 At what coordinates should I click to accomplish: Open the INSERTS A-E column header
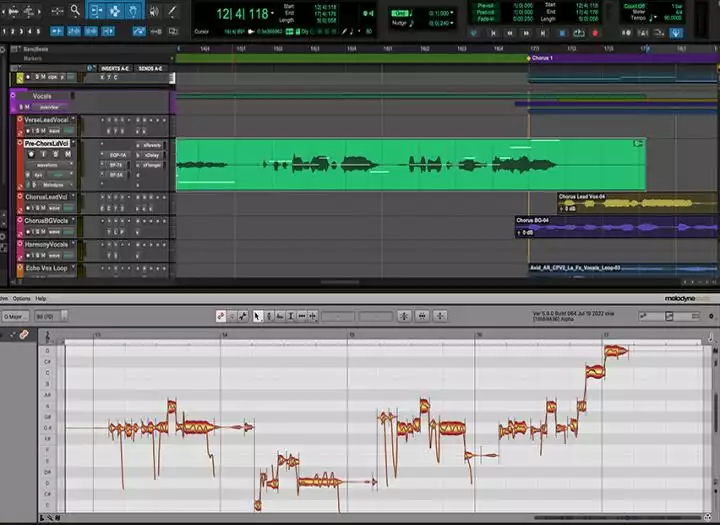(x=115, y=68)
